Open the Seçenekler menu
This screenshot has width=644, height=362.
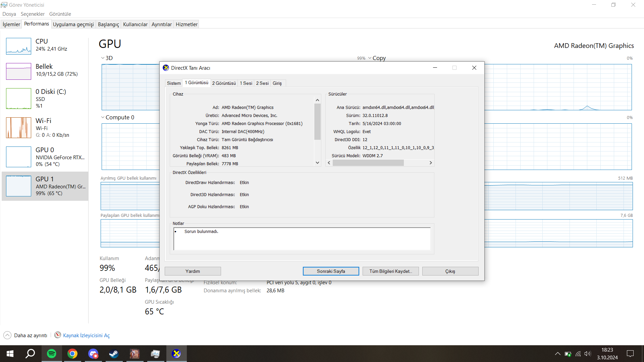(33, 14)
